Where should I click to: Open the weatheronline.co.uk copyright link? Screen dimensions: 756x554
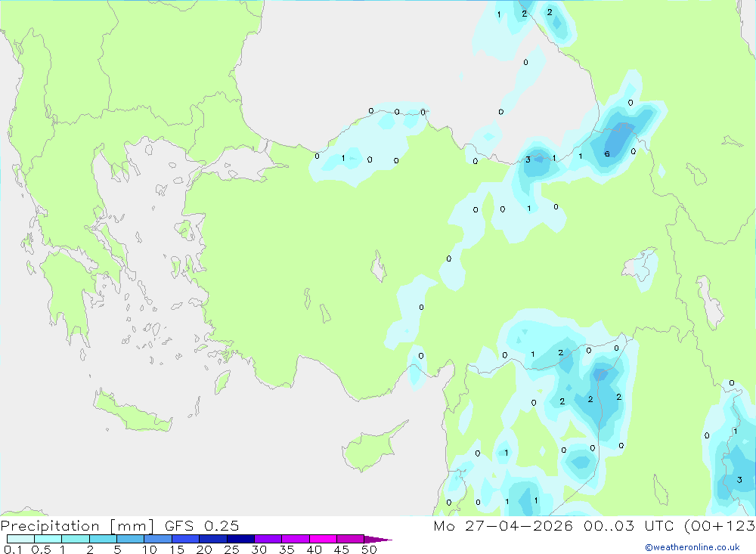coord(692,547)
